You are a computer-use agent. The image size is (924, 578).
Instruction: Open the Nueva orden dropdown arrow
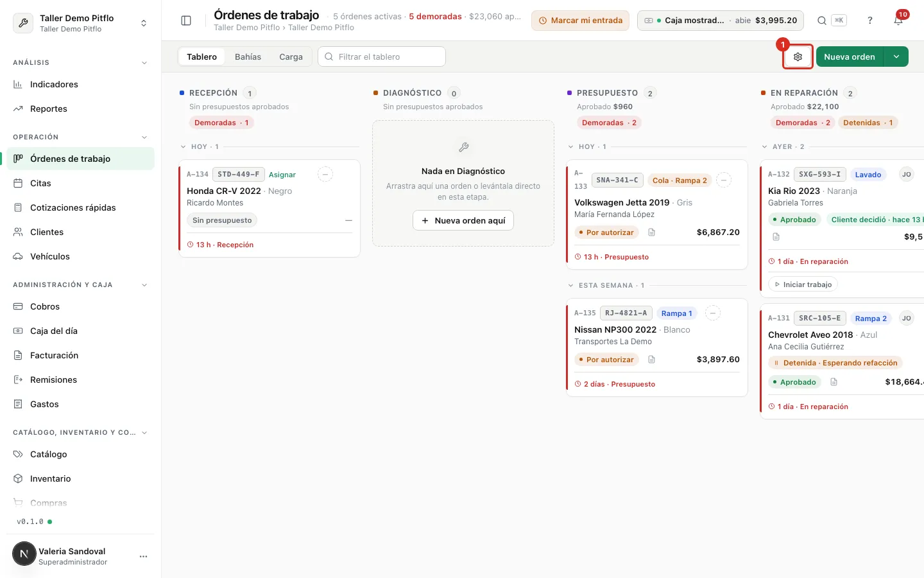[x=896, y=57]
